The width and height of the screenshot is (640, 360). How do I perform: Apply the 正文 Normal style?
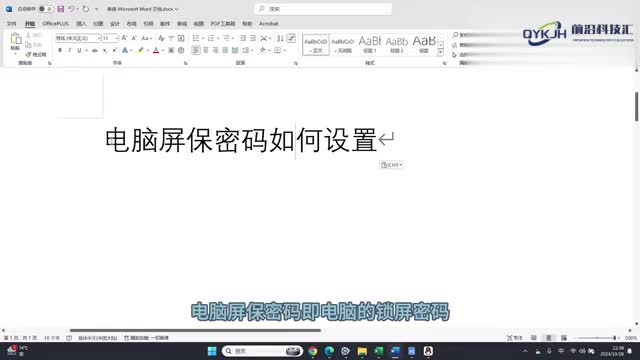[316, 45]
